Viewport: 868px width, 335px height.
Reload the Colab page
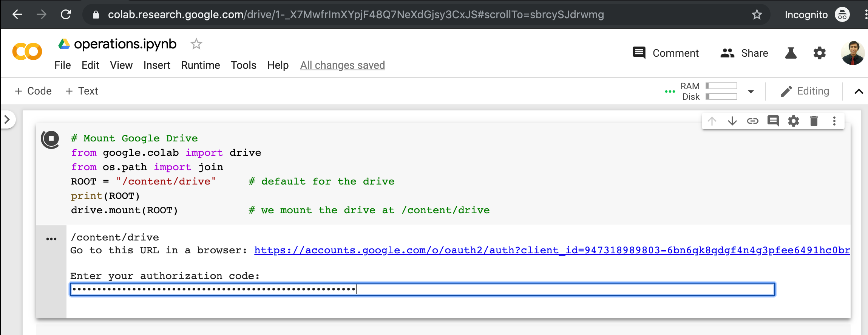(66, 14)
